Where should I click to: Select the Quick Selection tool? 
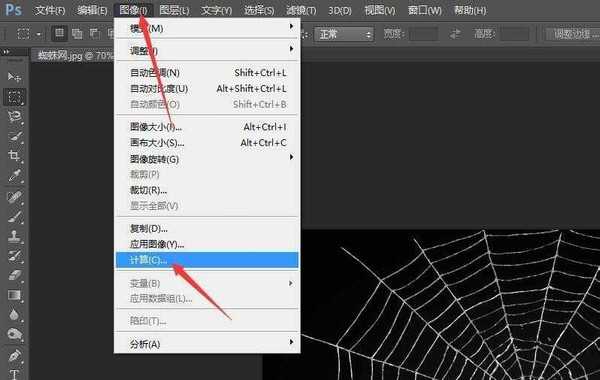(15, 136)
